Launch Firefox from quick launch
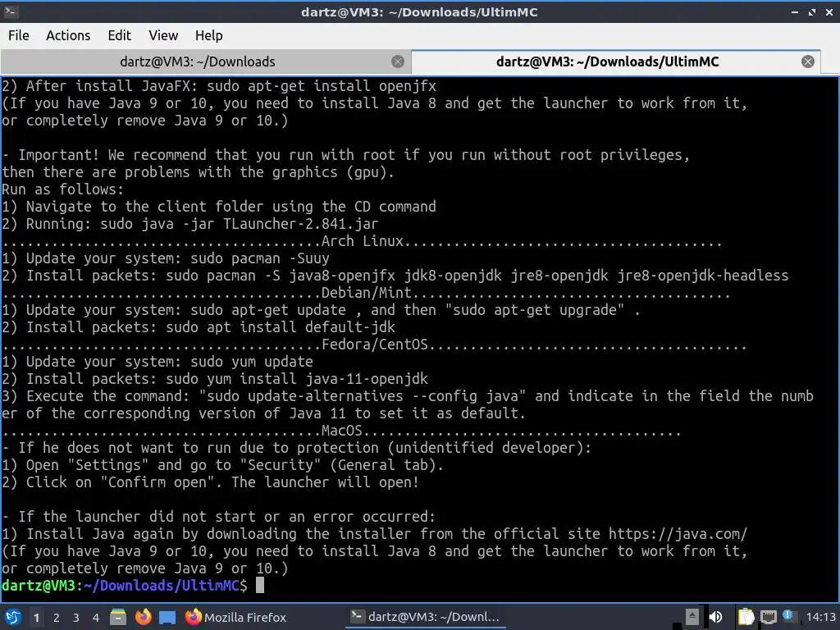Viewport: 840px width, 630px height. [143, 617]
